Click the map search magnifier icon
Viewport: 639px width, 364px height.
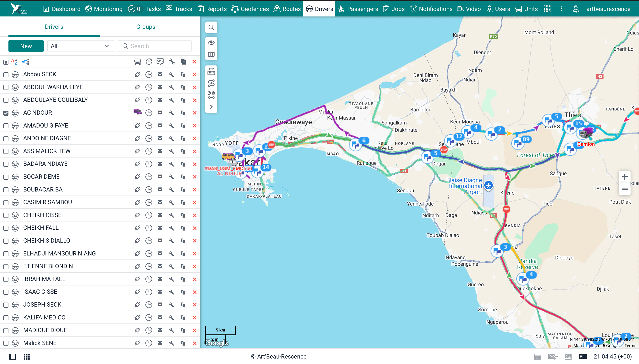211,27
